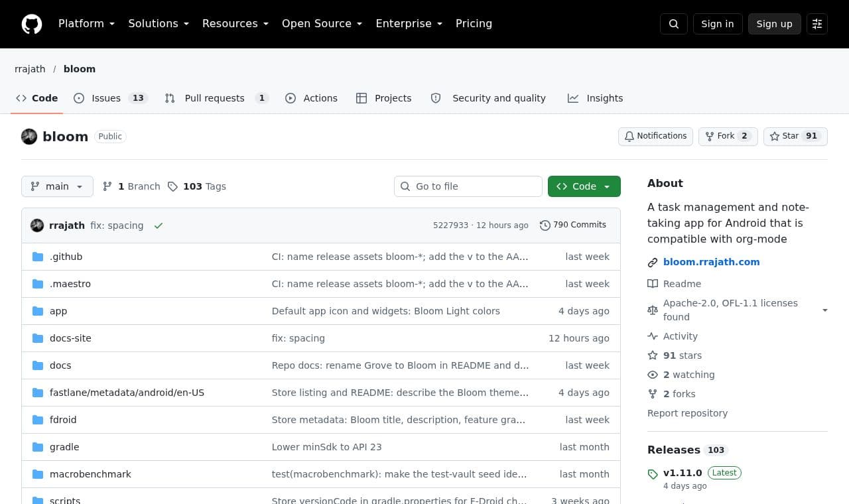Click the Sign in button
849x504 pixels.
click(x=718, y=24)
